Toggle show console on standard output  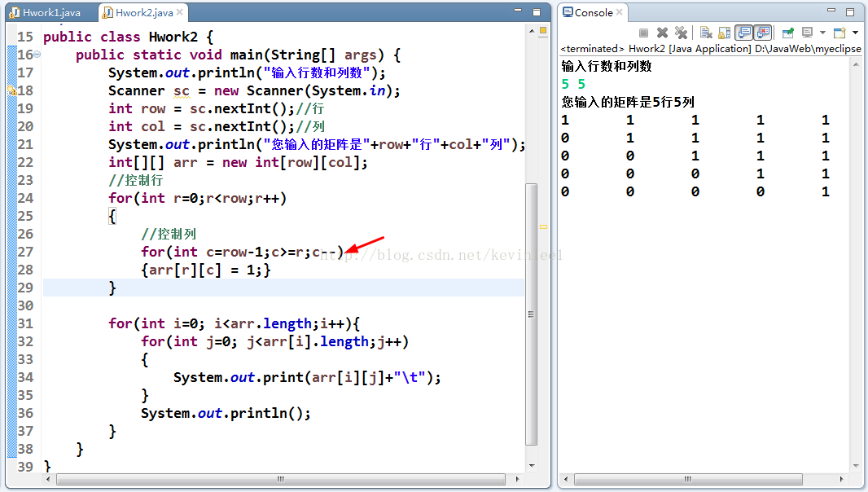[x=744, y=33]
